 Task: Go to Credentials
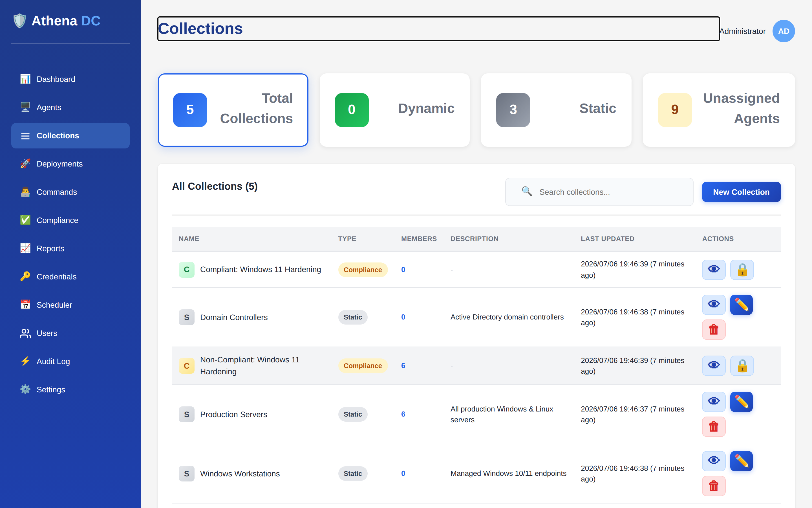[x=70, y=277]
